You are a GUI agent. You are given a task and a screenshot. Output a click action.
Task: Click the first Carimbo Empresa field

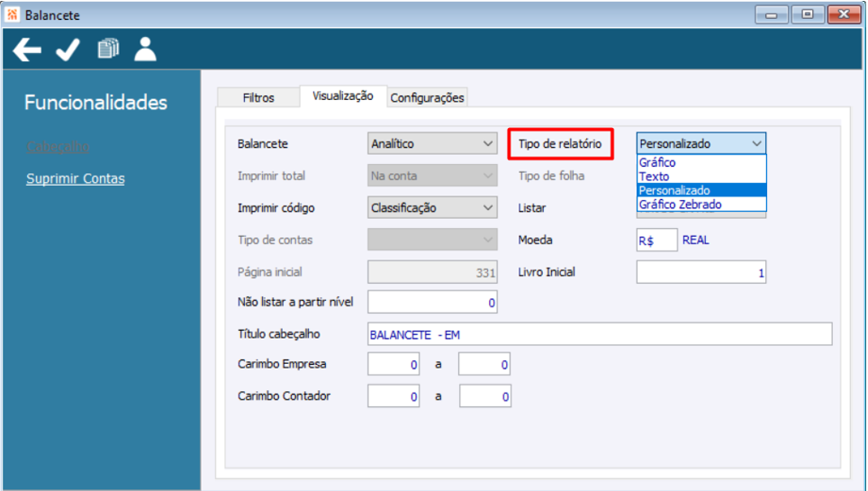pos(393,364)
